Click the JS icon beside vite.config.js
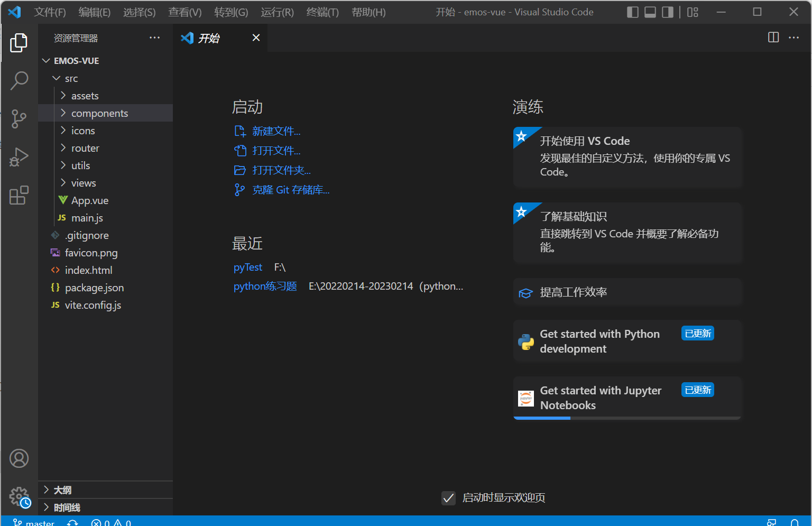812x526 pixels. 56,305
